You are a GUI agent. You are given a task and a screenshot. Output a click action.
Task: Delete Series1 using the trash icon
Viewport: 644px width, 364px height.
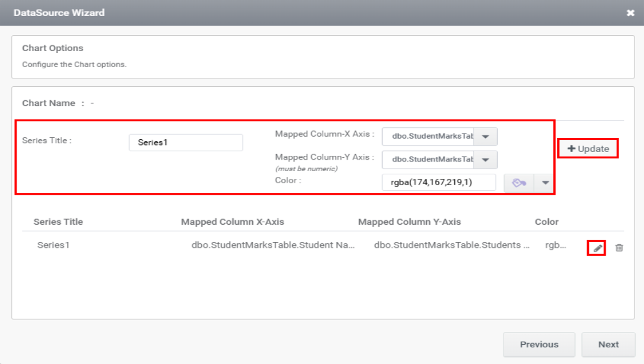(x=618, y=248)
